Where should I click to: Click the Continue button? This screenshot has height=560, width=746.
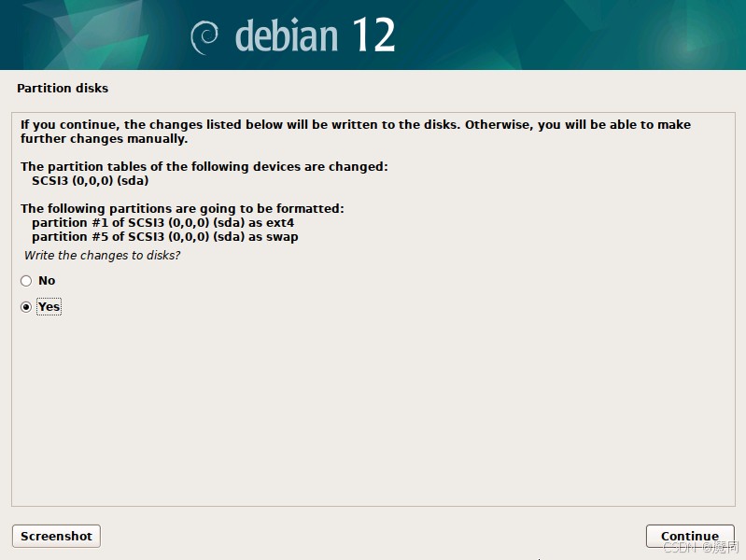(690, 537)
